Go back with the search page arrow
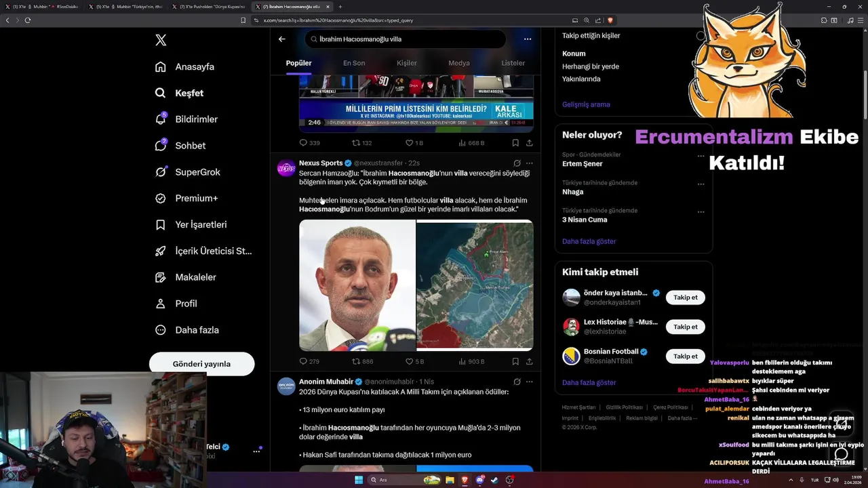 point(282,39)
